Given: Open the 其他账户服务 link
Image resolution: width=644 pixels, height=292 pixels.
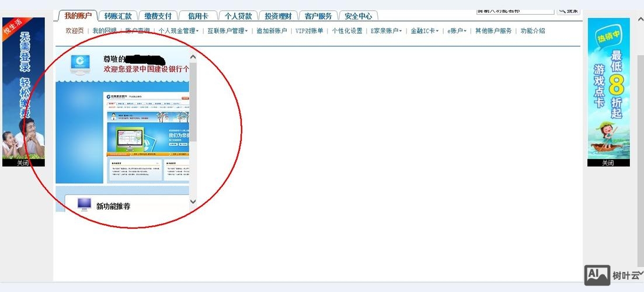Looking at the screenshot, I should point(493,31).
